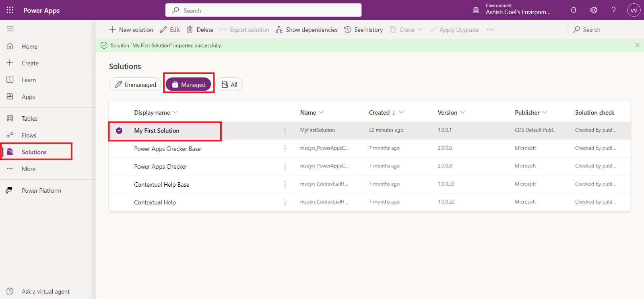Open the Version column sort menu

tap(462, 113)
